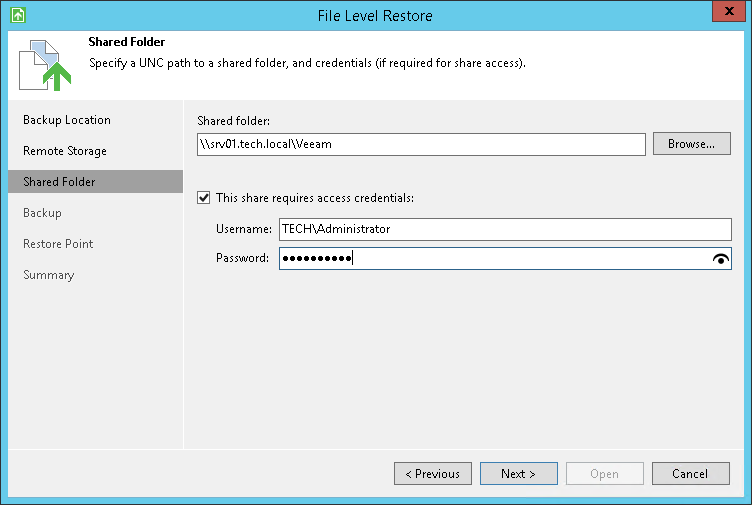This screenshot has width=752, height=505.
Task: Select the Summary step in sidebar
Action: coord(49,275)
